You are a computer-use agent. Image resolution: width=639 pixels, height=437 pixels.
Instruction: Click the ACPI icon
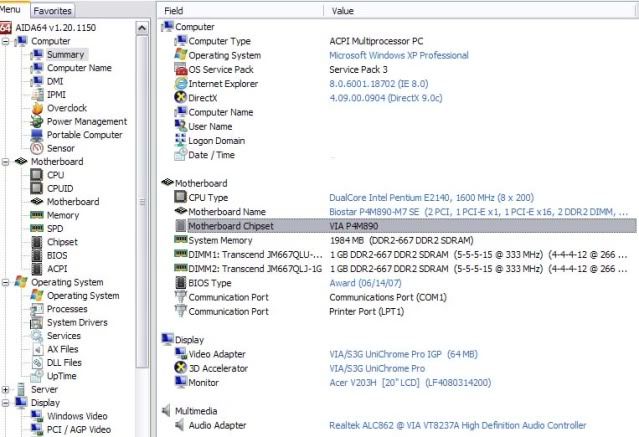37,269
